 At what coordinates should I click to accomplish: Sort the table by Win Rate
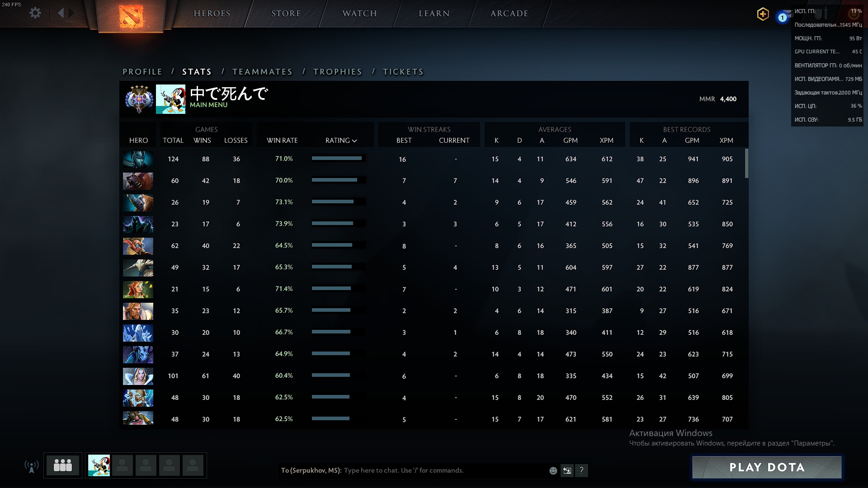(282, 141)
